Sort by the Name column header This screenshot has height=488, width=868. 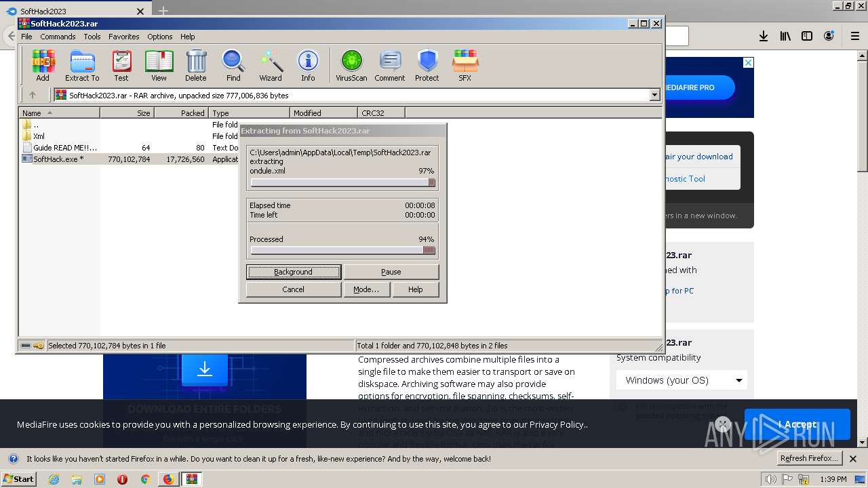(60, 113)
